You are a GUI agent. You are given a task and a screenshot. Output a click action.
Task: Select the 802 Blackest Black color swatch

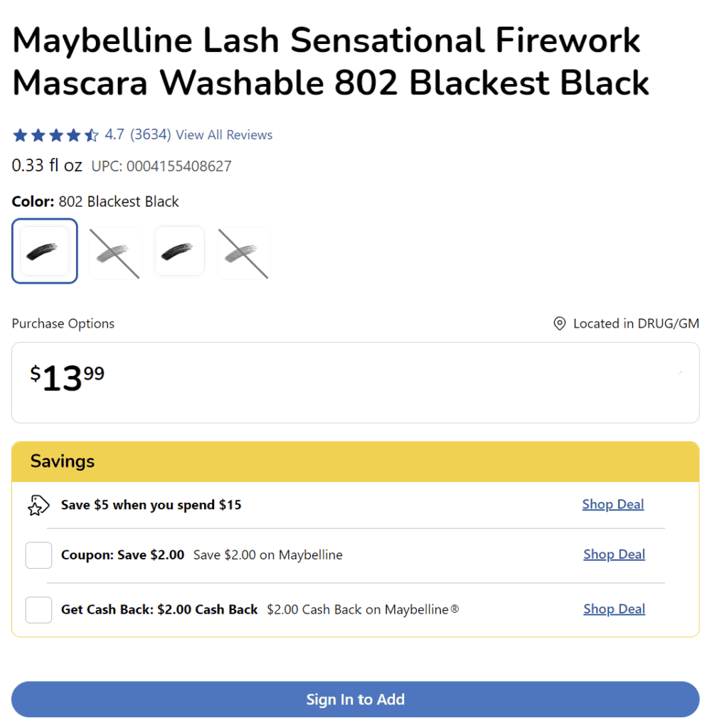pyautogui.click(x=44, y=251)
